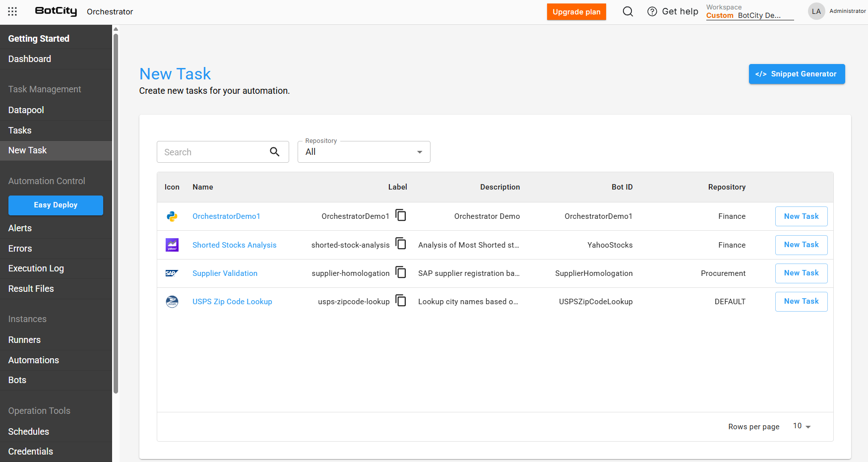Image resolution: width=868 pixels, height=462 pixels.
Task: Open the Workspace selector
Action: click(749, 12)
